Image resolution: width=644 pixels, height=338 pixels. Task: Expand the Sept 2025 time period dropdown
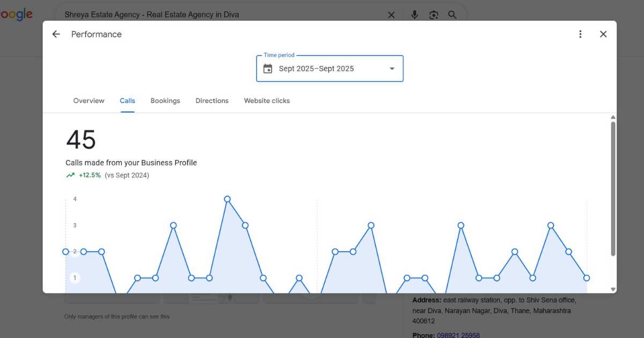tap(391, 69)
